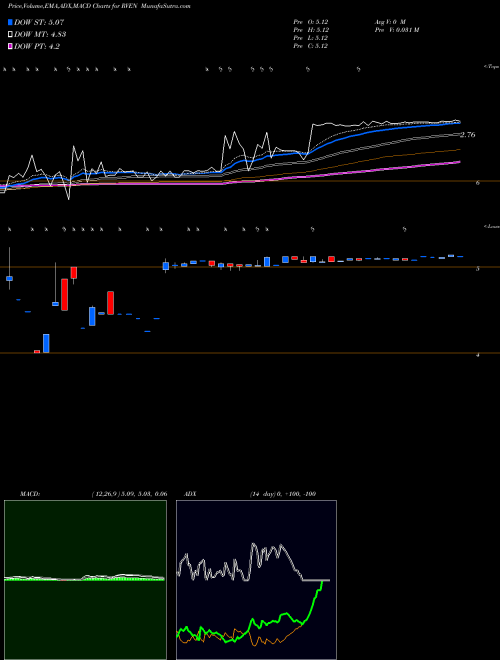Click the blue DOW ST legend swatch
The image size is (500, 660).
[10, 22]
